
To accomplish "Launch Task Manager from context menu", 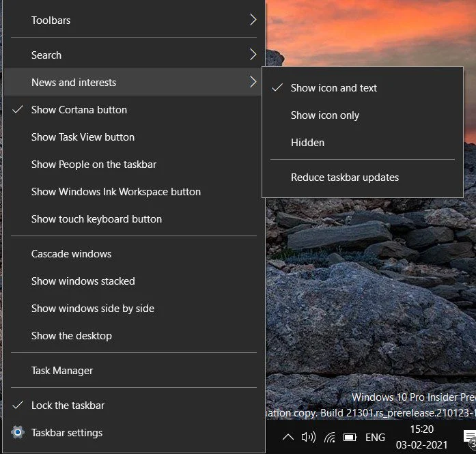I will tap(134, 371).
